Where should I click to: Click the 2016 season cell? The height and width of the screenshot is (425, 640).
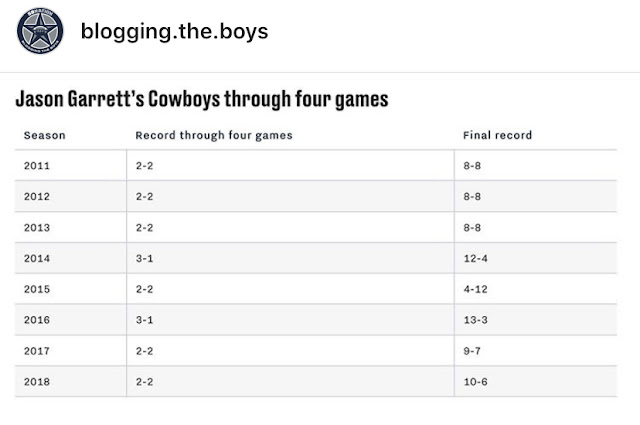[x=35, y=320]
